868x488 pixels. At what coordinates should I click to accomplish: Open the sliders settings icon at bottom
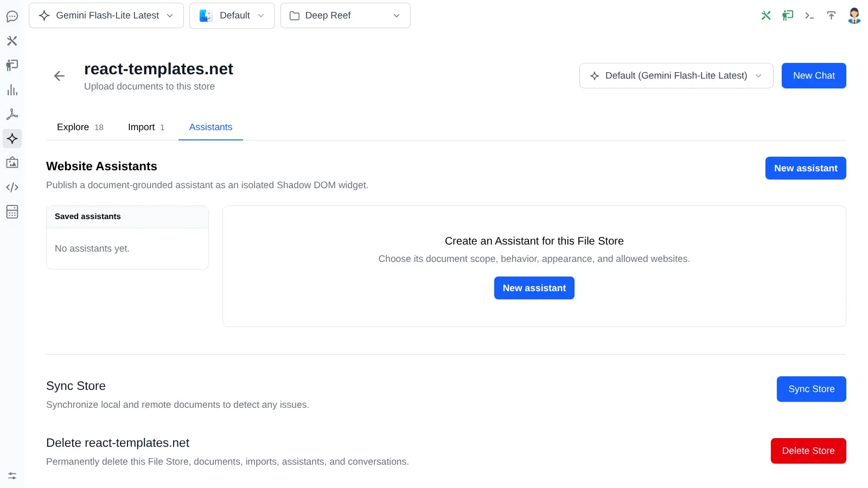tap(12, 476)
